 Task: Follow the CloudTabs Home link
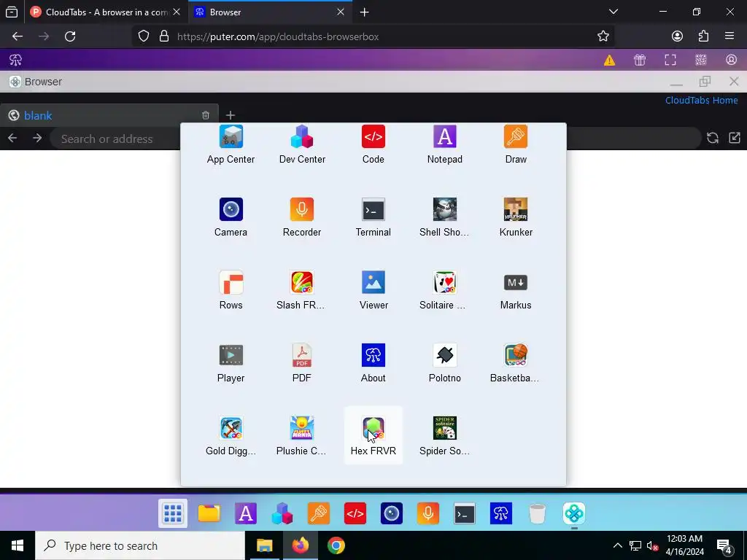click(x=701, y=101)
